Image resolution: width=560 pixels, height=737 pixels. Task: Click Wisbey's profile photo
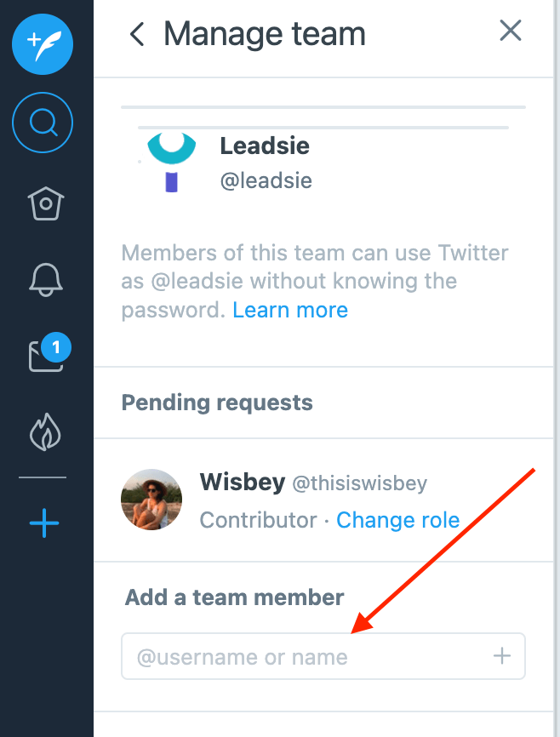tap(151, 500)
